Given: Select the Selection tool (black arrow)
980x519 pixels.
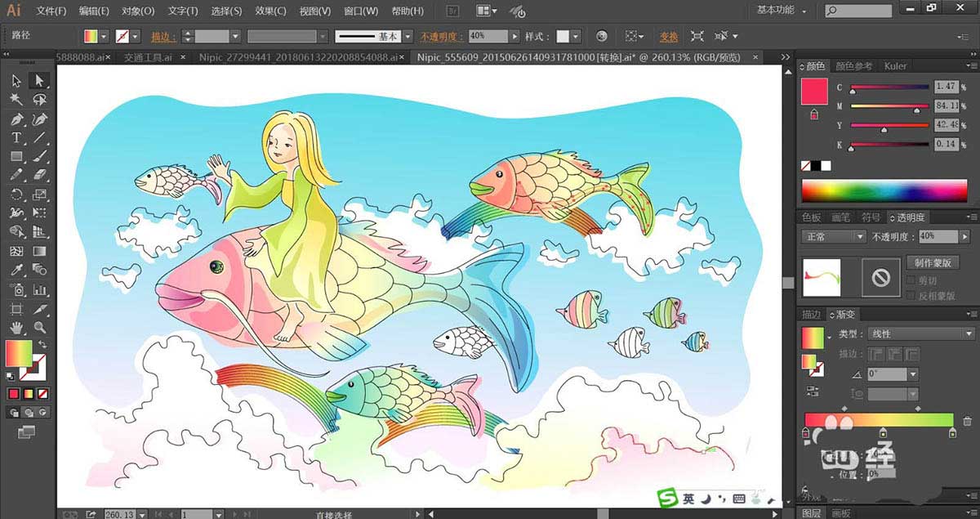Looking at the screenshot, I should pyautogui.click(x=16, y=80).
